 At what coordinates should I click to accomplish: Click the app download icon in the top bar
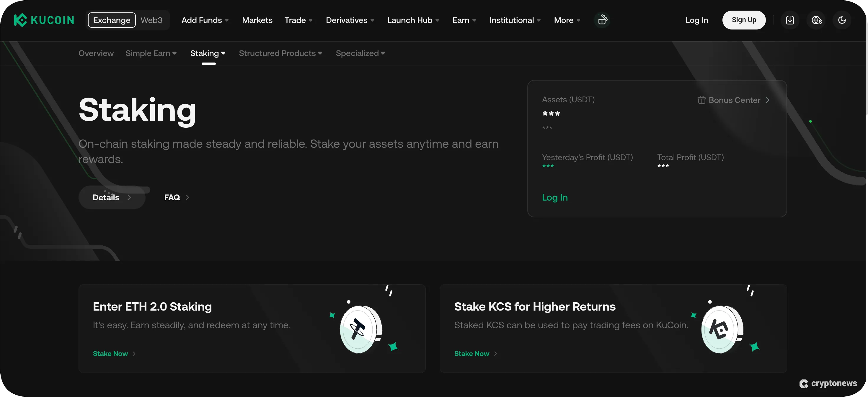point(790,20)
